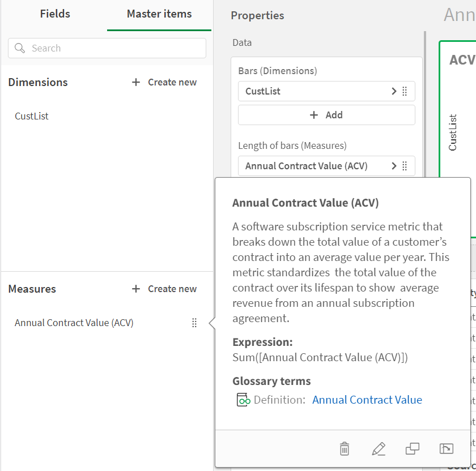The height and width of the screenshot is (471, 476).
Task: Expand the CustList dimension properties
Action: tap(394, 91)
